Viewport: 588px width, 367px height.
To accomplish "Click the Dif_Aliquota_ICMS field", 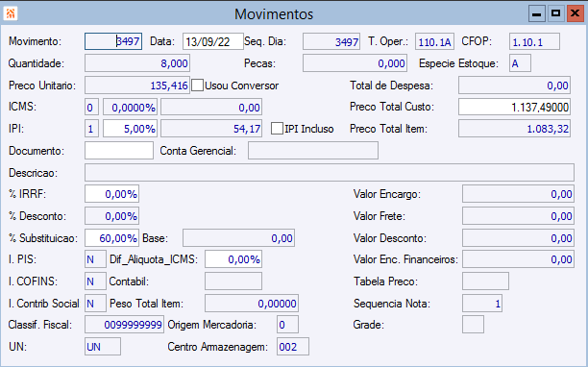I will click(x=233, y=259).
